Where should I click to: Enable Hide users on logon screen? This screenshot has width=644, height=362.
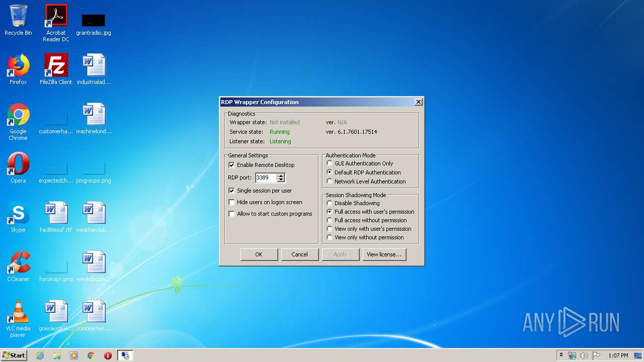[x=265, y=202]
